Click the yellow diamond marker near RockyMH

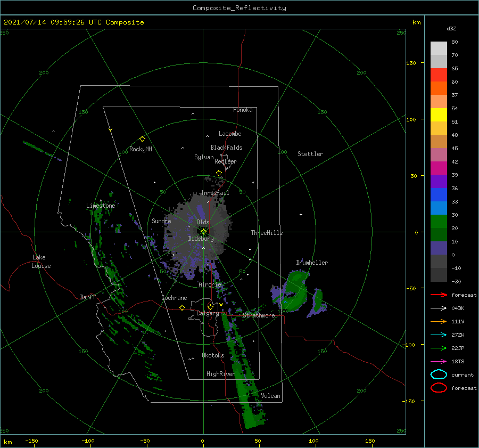pos(142,139)
